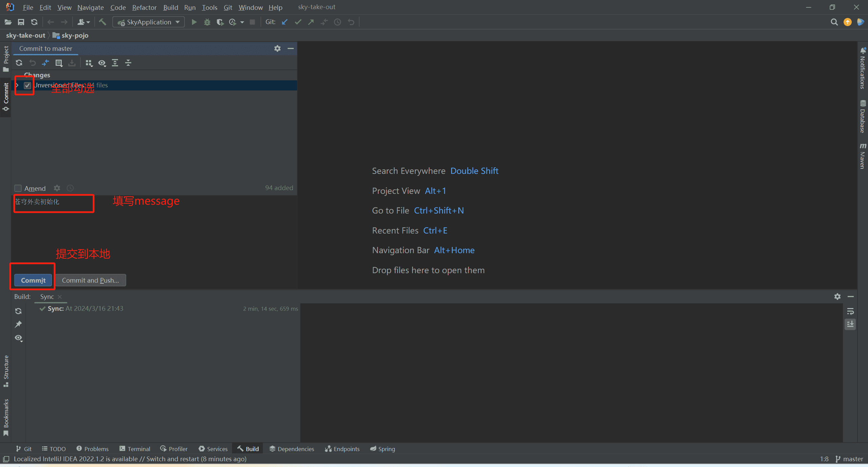Open master branch popup in status bar
The image size is (868, 467).
(x=849, y=459)
